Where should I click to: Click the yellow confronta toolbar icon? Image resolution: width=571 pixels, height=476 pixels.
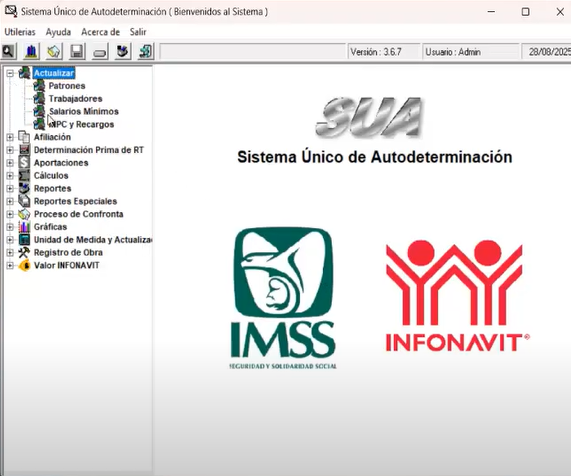click(54, 51)
